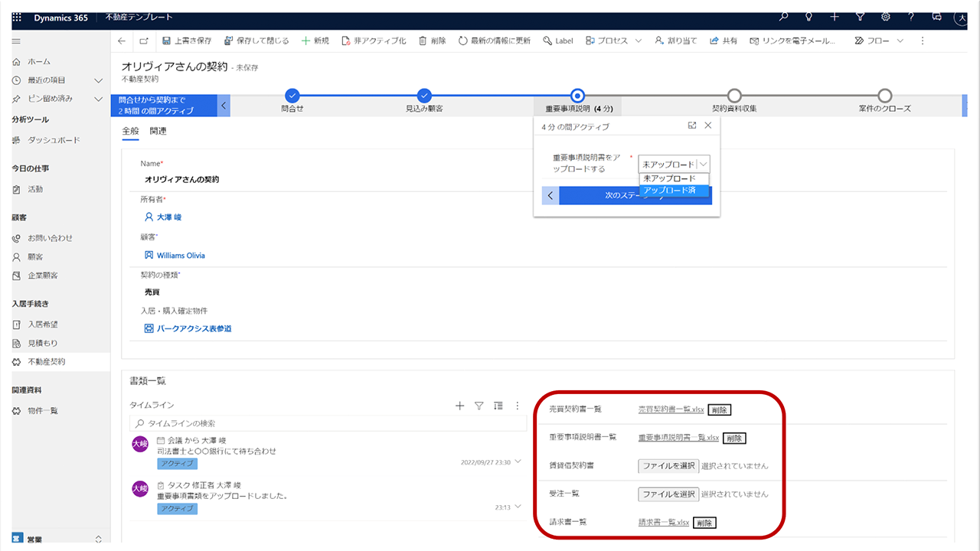Click the back arrow in command bar
The width and height of the screenshot is (980, 551).
[122, 41]
